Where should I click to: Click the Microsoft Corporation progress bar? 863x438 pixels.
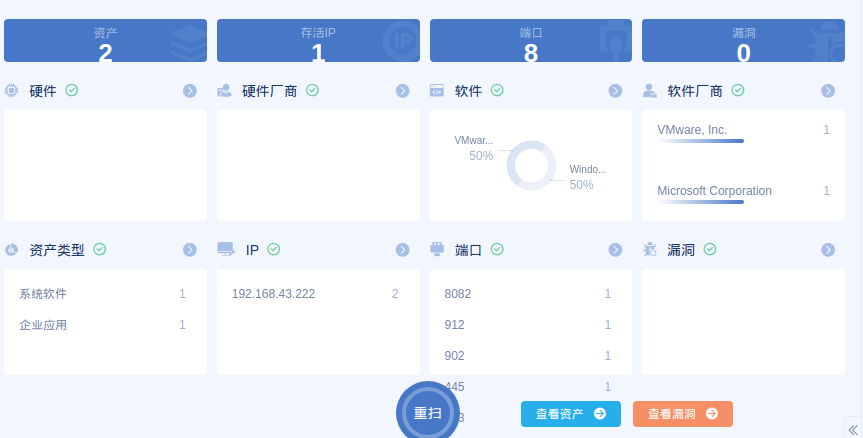point(700,202)
